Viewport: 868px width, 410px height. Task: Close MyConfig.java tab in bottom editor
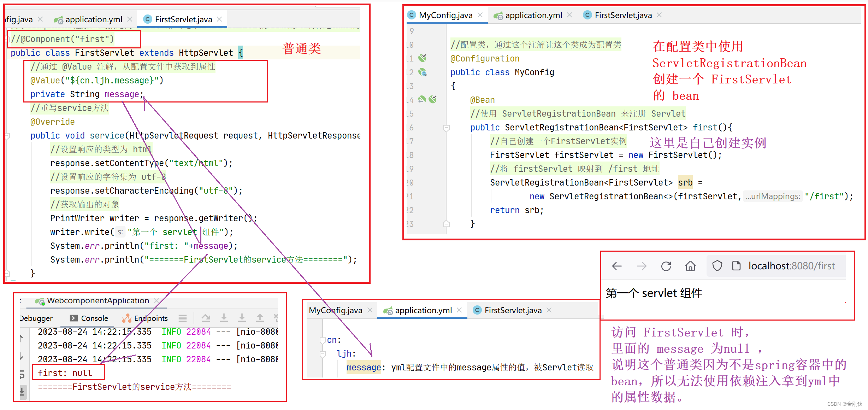pyautogui.click(x=370, y=310)
